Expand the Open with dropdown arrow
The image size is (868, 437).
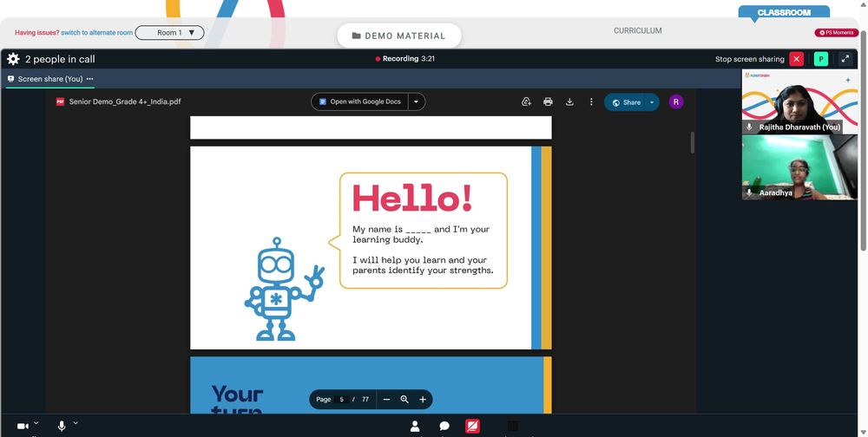click(417, 101)
